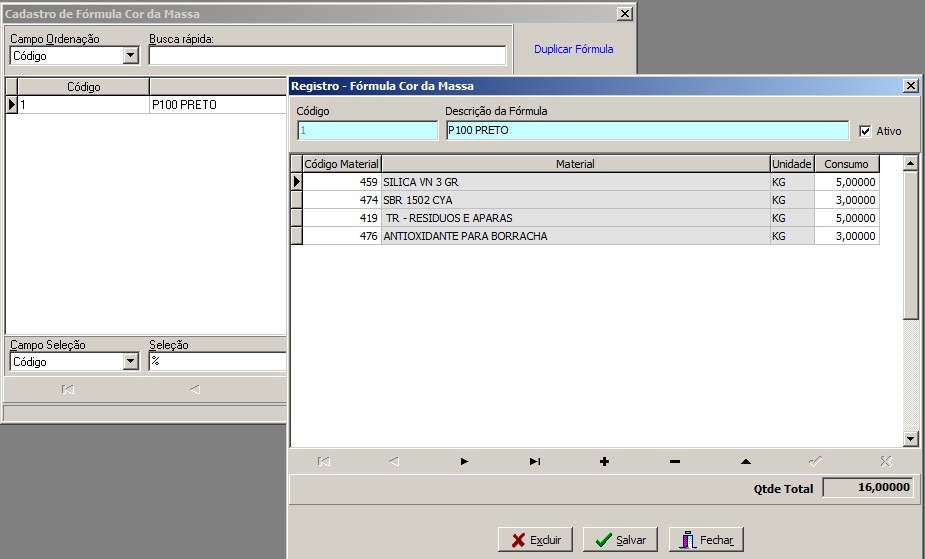Click the Unidade column header
The height and width of the screenshot is (559, 925).
click(792, 164)
